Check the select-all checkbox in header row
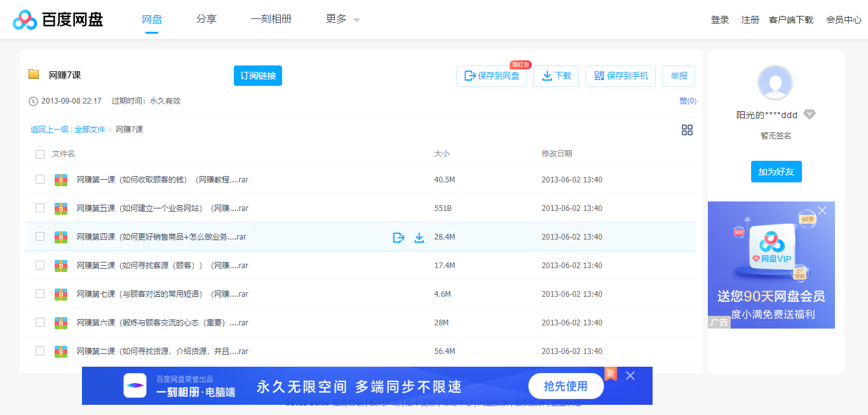Image resolution: width=868 pixels, height=415 pixels. [x=40, y=154]
